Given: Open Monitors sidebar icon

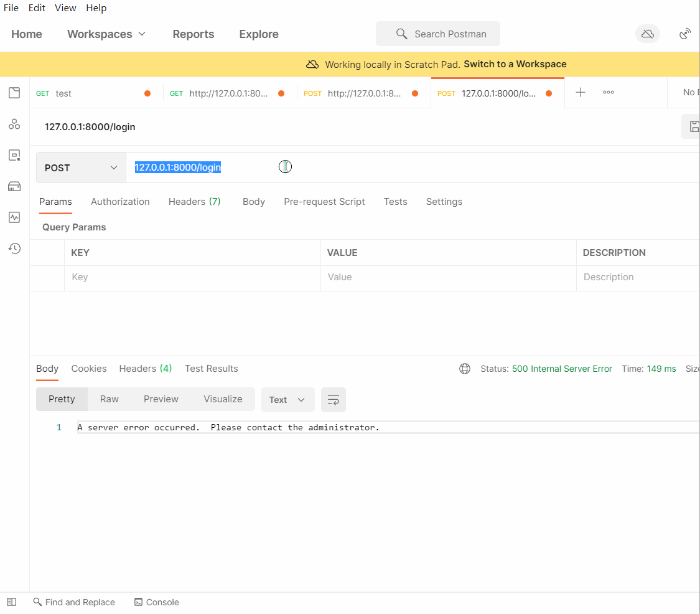Looking at the screenshot, I should click(x=14, y=217).
